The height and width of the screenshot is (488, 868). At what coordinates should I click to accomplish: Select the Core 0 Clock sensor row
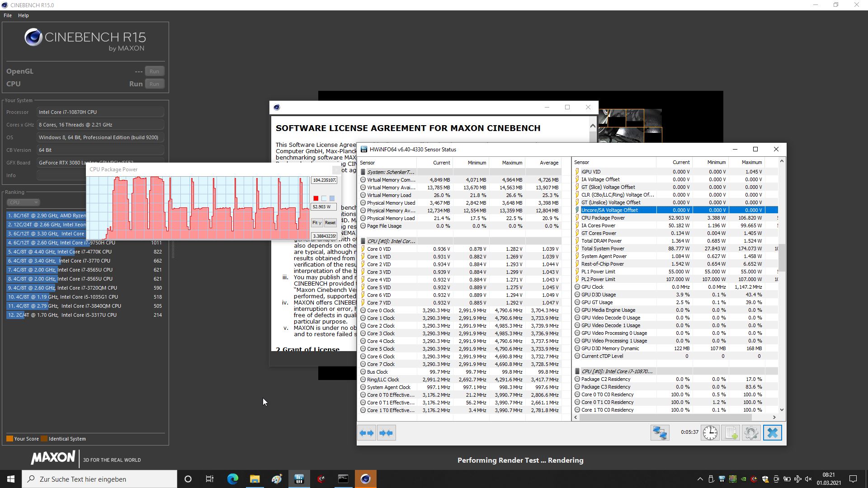tap(460, 310)
